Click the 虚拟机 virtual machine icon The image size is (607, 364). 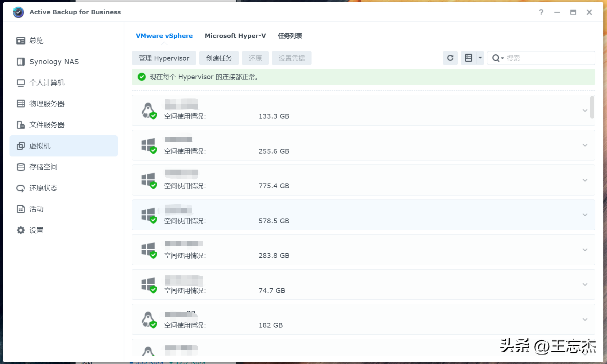[x=21, y=146]
